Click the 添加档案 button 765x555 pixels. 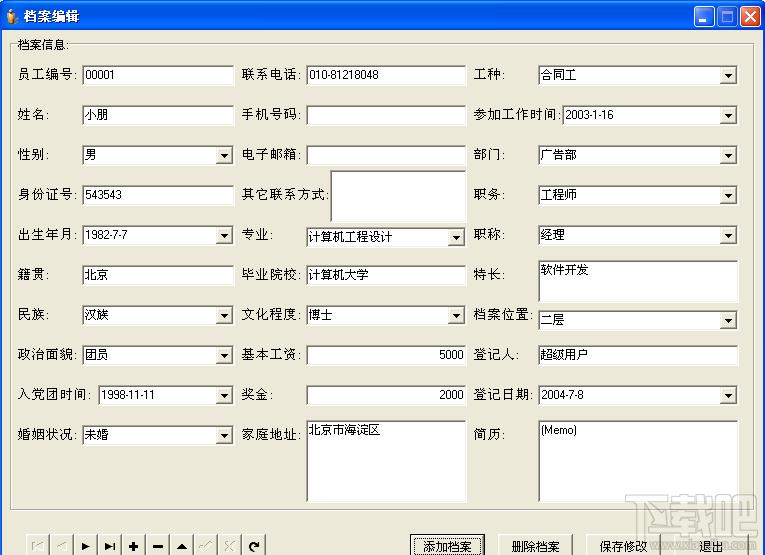447,546
